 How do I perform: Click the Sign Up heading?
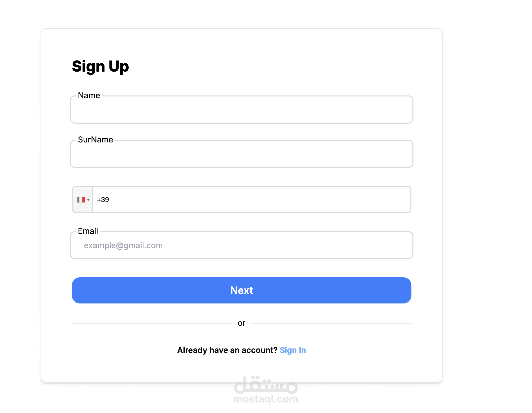[100, 67]
